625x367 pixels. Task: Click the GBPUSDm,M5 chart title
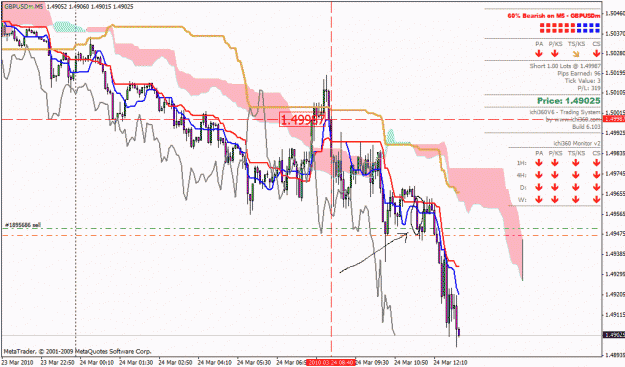tap(24, 7)
